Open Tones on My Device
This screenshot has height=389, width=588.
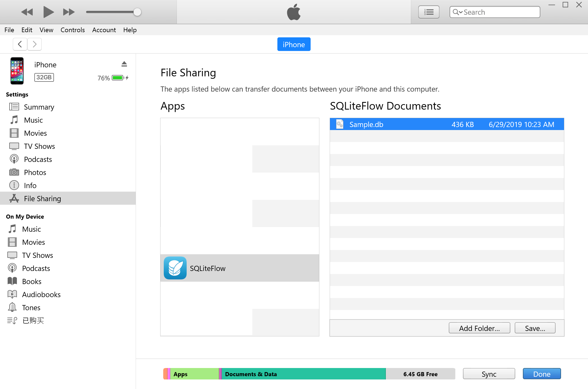coord(31,307)
